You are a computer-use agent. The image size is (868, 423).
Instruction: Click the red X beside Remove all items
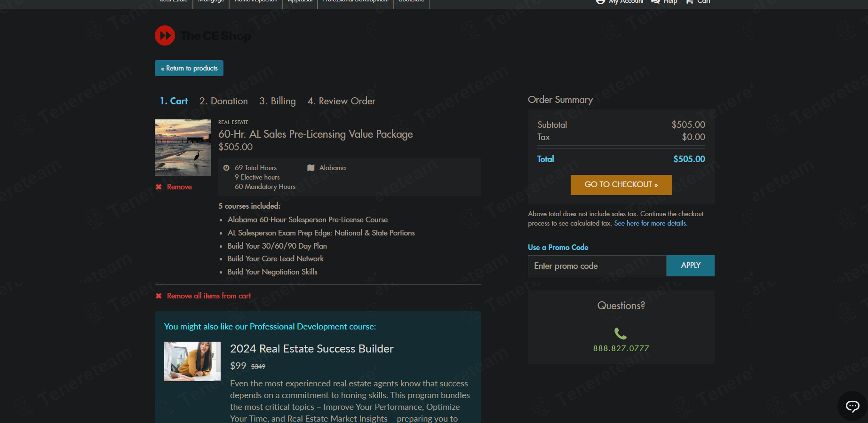click(x=159, y=296)
